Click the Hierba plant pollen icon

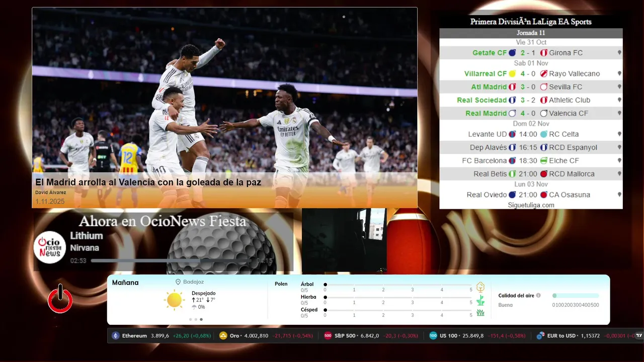pos(480,300)
